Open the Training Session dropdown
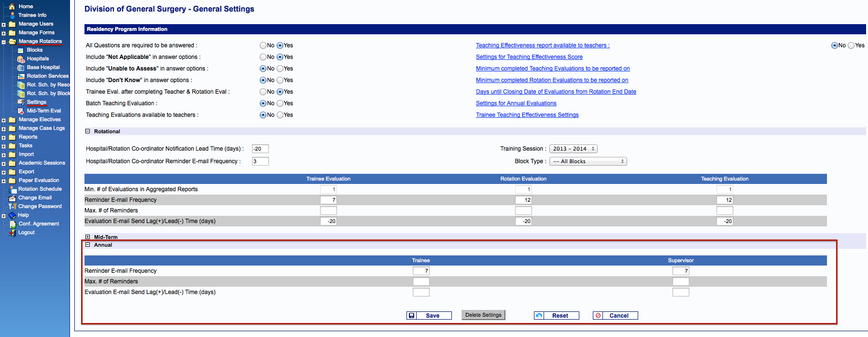This screenshot has width=868, height=337. (573, 149)
